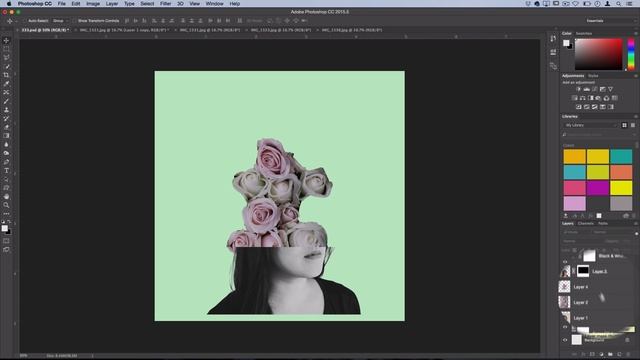The image size is (640, 360).
Task: Enable Show Transform Controls checkbox
Action: (x=75, y=21)
